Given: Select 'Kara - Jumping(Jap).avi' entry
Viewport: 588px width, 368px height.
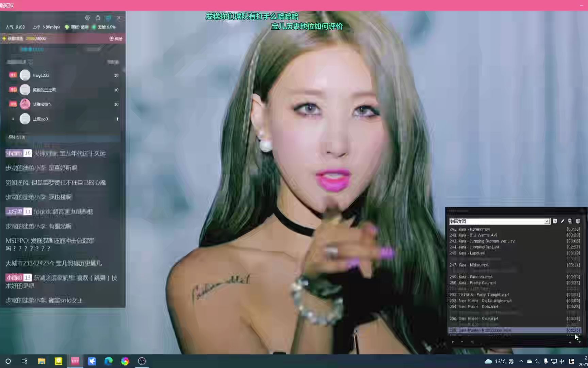Looking at the screenshot, I should pyautogui.click(x=514, y=247).
